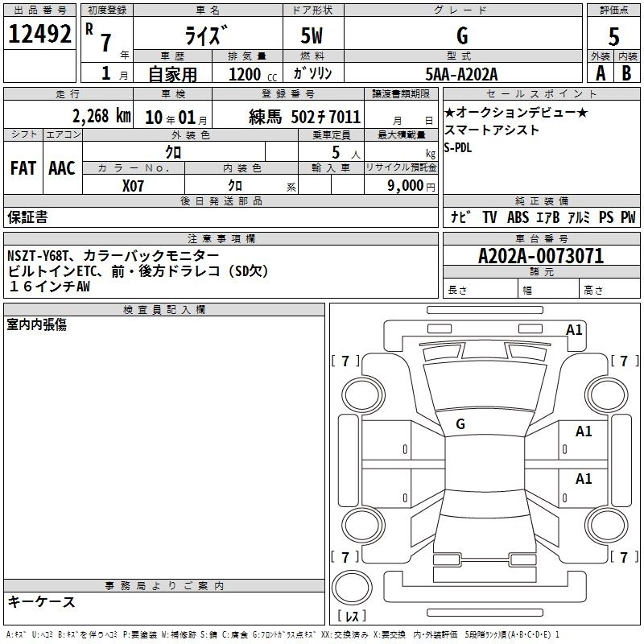The image size is (644, 644).
Task: Click the [レス] marker below the car diagram
Action: (352, 617)
